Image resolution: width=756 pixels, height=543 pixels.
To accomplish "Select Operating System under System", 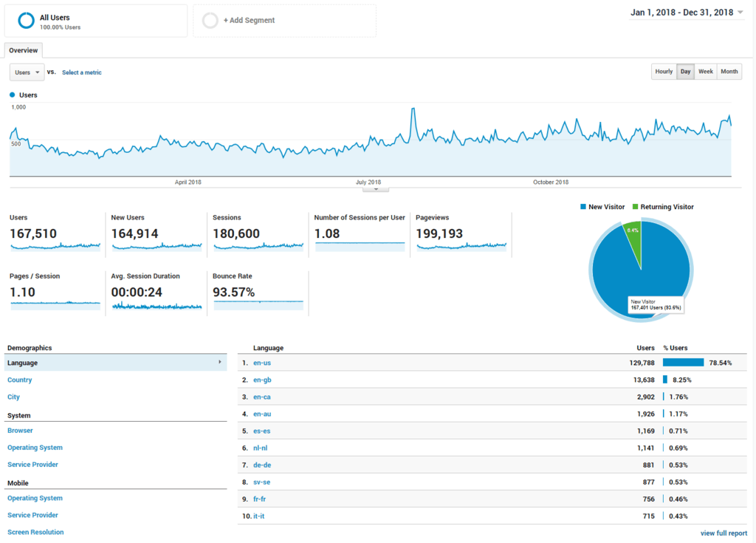I will tap(35, 448).
